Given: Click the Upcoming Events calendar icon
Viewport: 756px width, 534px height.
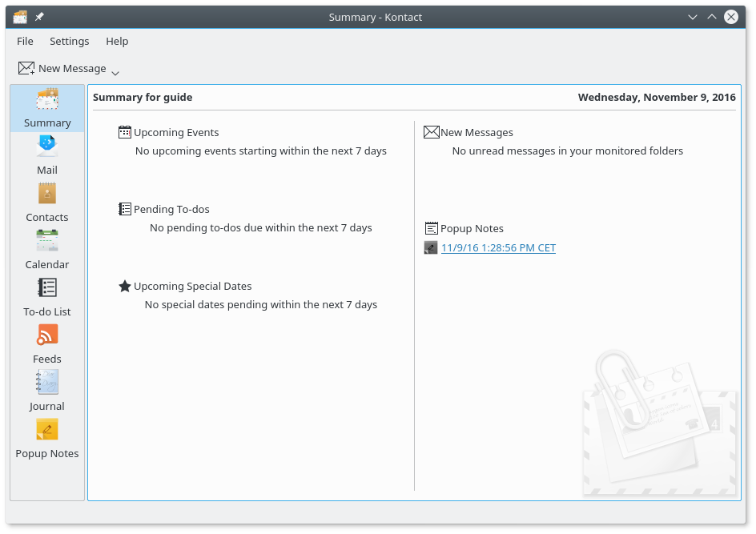Looking at the screenshot, I should 125,132.
